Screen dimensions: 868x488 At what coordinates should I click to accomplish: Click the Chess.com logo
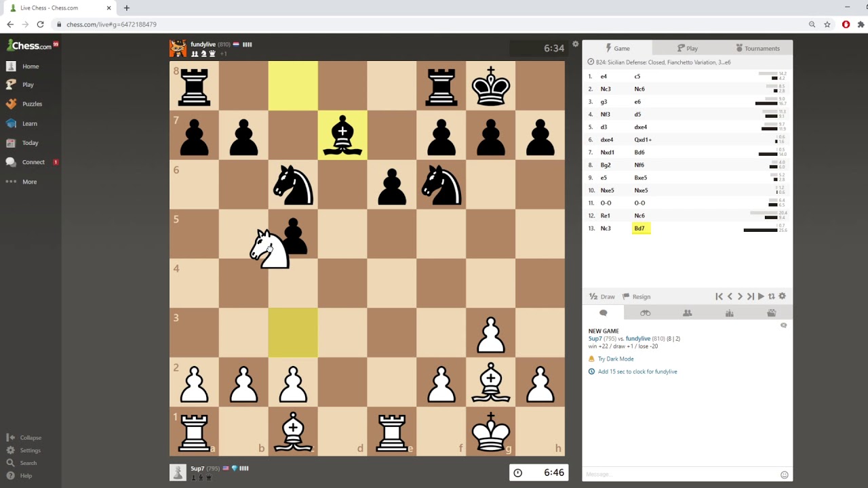(29, 45)
